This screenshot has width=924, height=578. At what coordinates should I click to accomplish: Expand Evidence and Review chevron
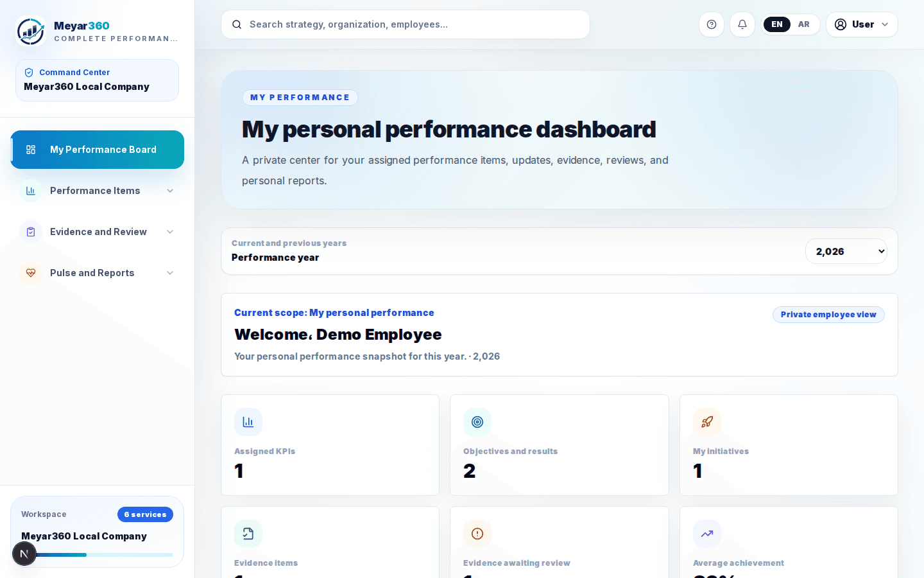click(x=170, y=232)
